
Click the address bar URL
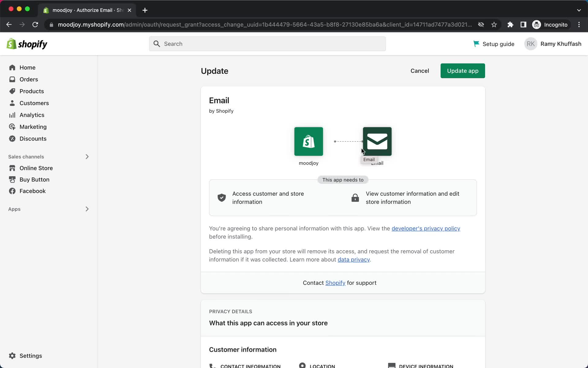click(x=265, y=25)
